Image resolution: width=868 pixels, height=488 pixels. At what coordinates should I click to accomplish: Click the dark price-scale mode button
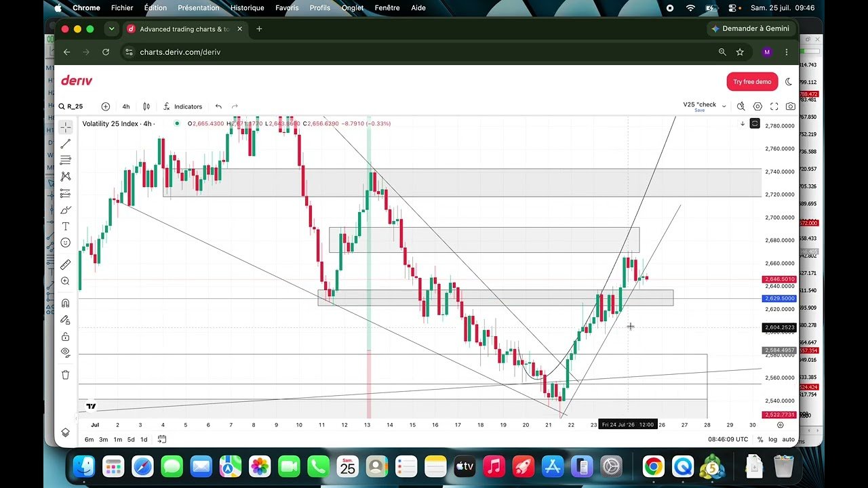pos(755,123)
